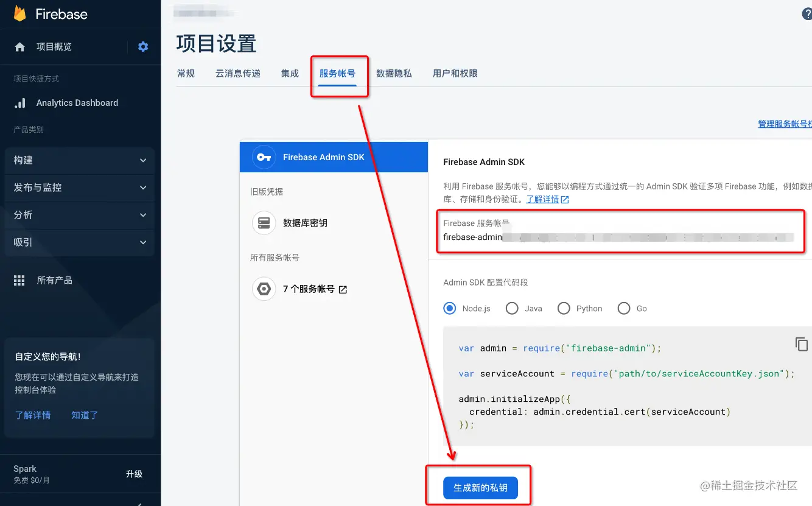The width and height of the screenshot is (812, 506).
Task: Open the project overview home icon
Action: click(19, 47)
